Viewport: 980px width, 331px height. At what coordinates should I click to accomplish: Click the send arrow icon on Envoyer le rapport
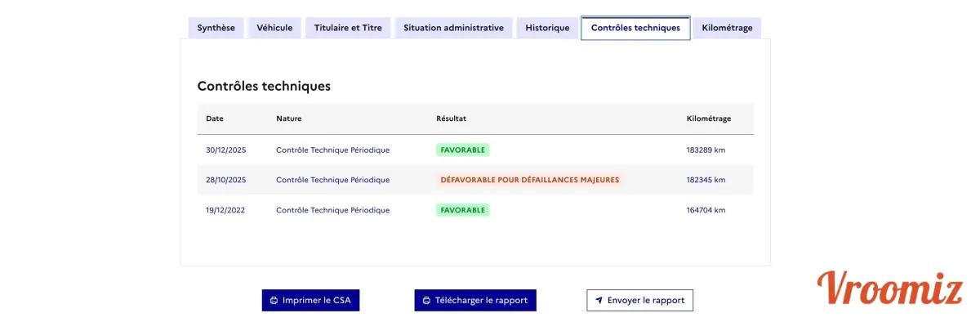pyautogui.click(x=599, y=301)
